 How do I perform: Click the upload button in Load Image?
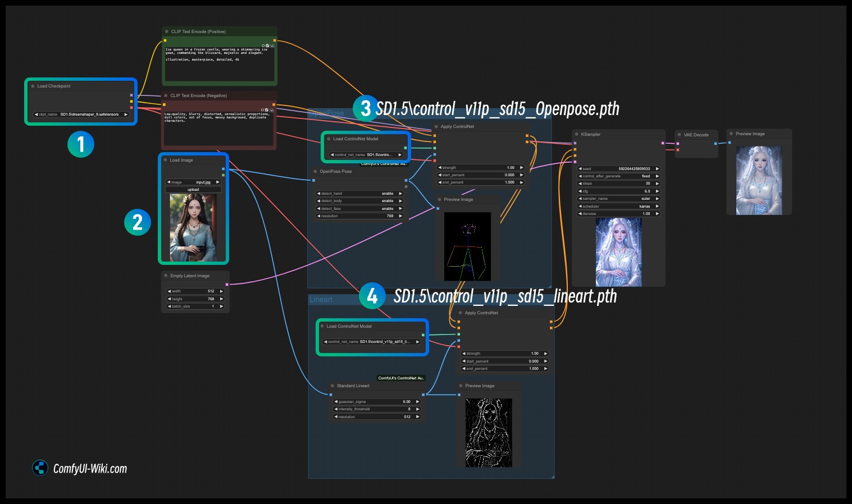click(x=193, y=190)
